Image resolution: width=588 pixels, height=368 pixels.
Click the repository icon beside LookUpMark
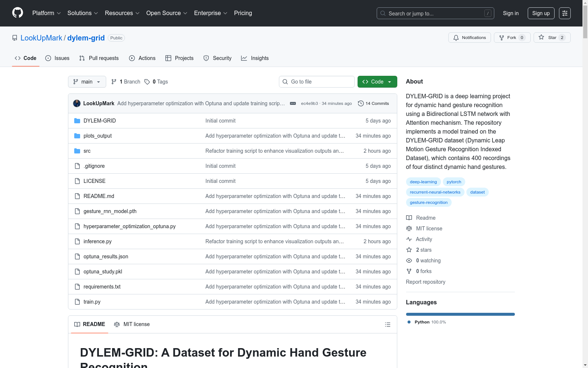pyautogui.click(x=15, y=38)
